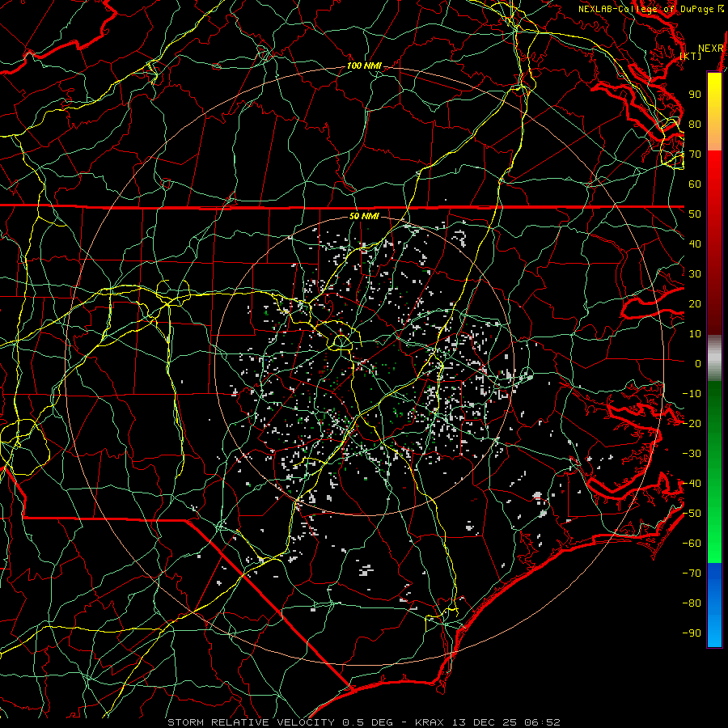Click the -50 knot label on the scale
Screen dimensions: 728x728
tap(692, 514)
